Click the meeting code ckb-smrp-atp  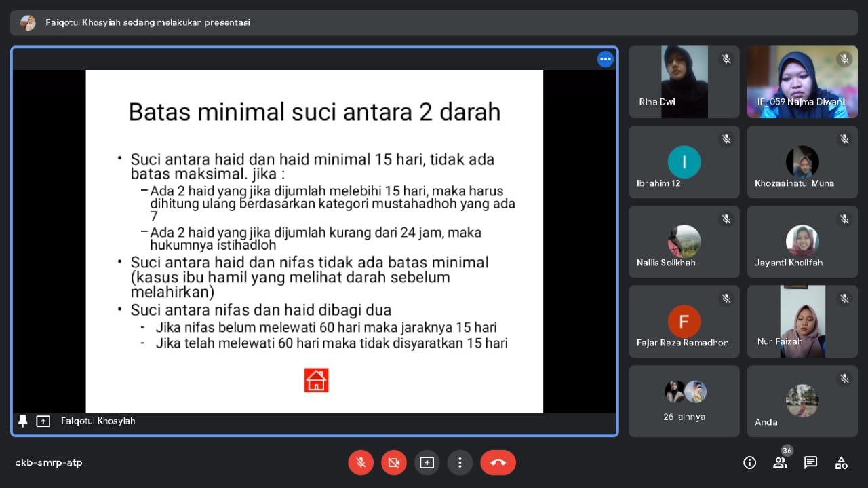[49, 463]
